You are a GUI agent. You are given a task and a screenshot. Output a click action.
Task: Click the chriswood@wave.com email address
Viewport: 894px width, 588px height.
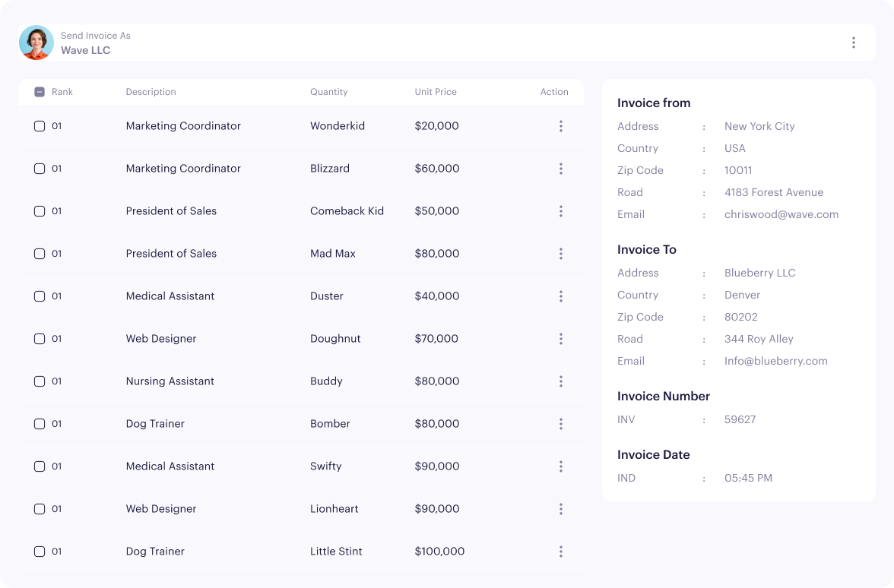click(x=781, y=214)
